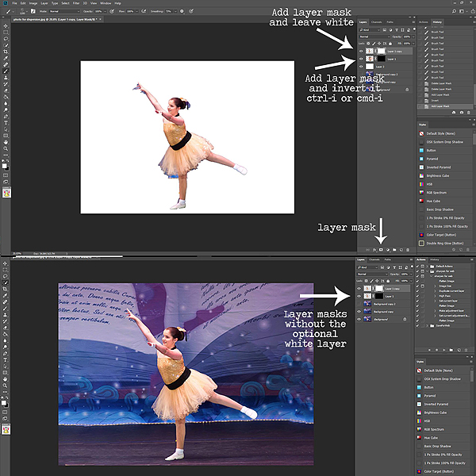Hide Background copy layer in bottom Layers panel
The height and width of the screenshot is (476, 476).
(359, 312)
